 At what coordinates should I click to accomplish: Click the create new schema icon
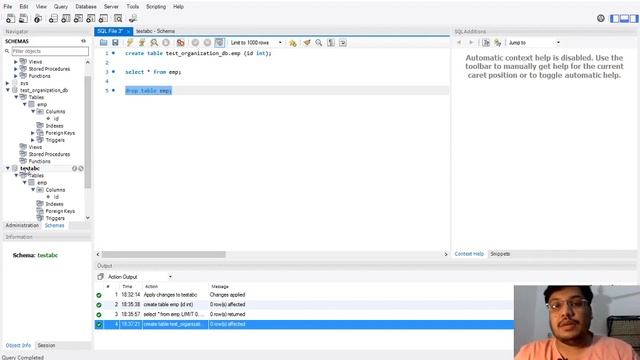53,18
